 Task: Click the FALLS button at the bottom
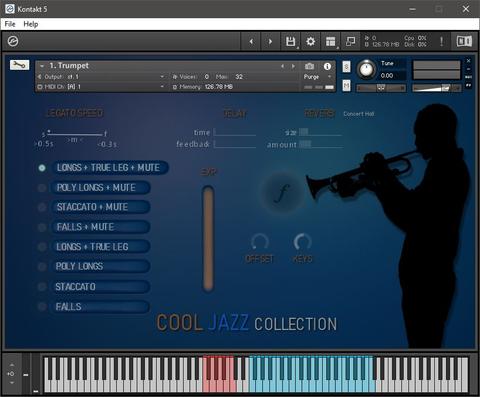pos(100,307)
